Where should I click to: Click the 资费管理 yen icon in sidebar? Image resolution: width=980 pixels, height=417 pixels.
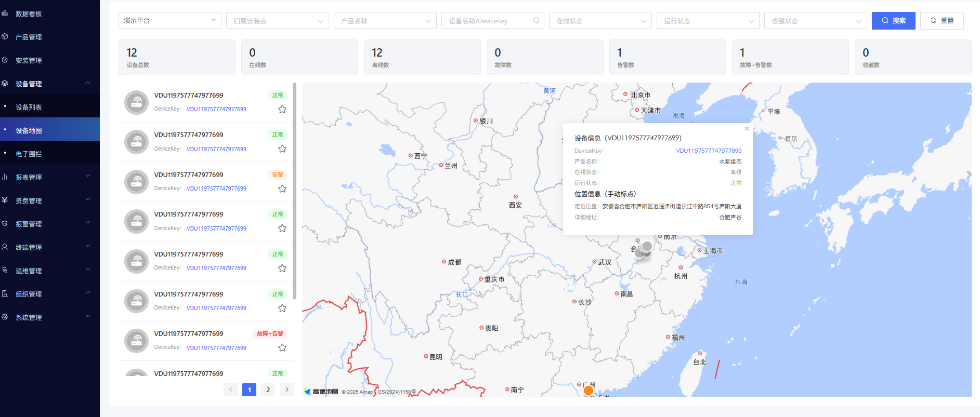[5, 200]
